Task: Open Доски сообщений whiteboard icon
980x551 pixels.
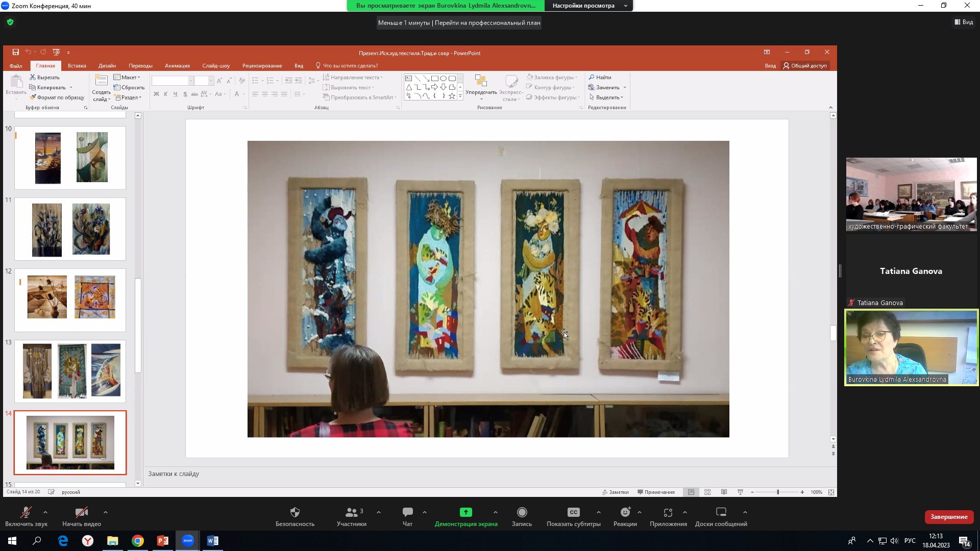Action: point(721,512)
